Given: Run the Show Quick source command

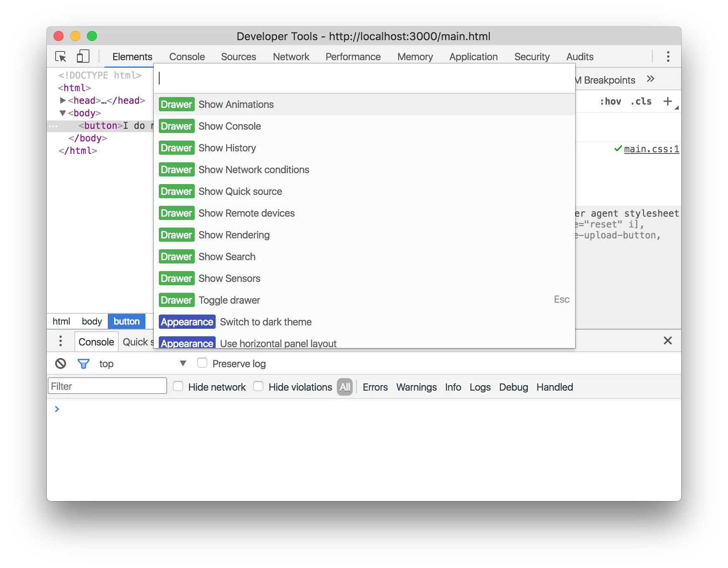Looking at the screenshot, I should 364,192.
